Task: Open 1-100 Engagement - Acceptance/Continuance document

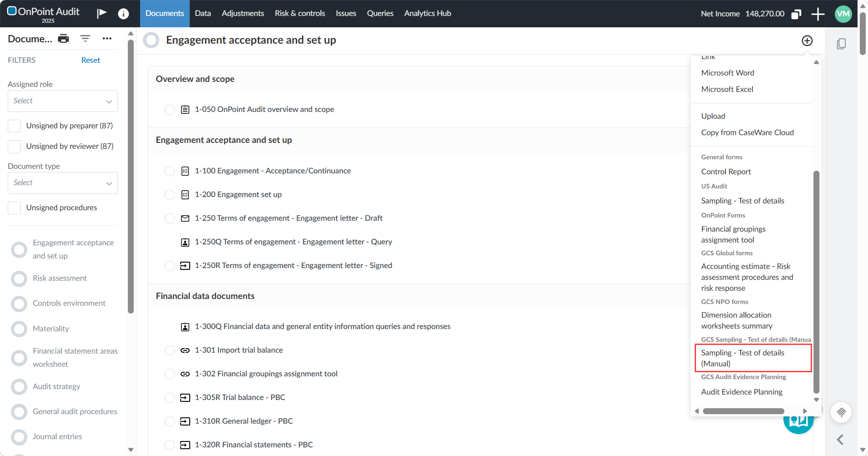Action: (273, 171)
